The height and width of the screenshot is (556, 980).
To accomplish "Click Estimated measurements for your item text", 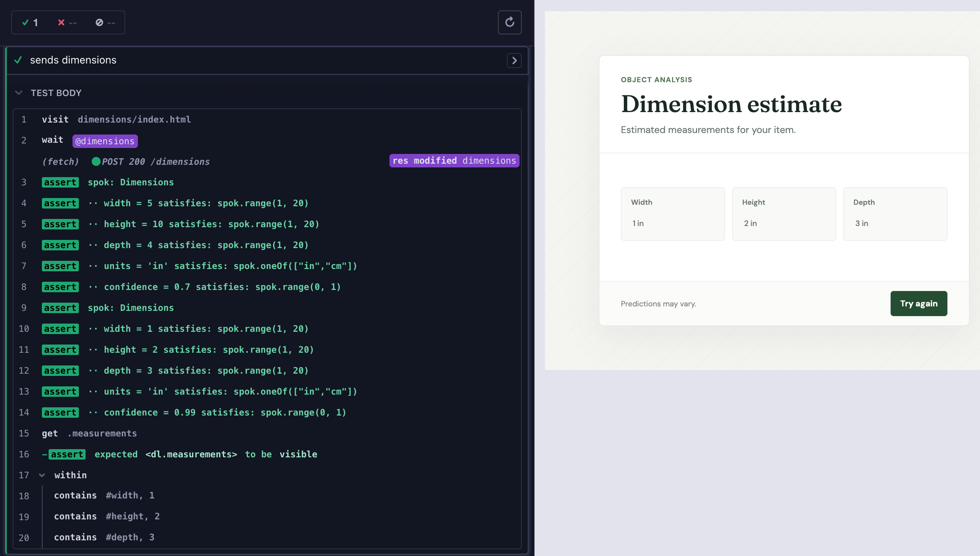I will coord(708,130).
